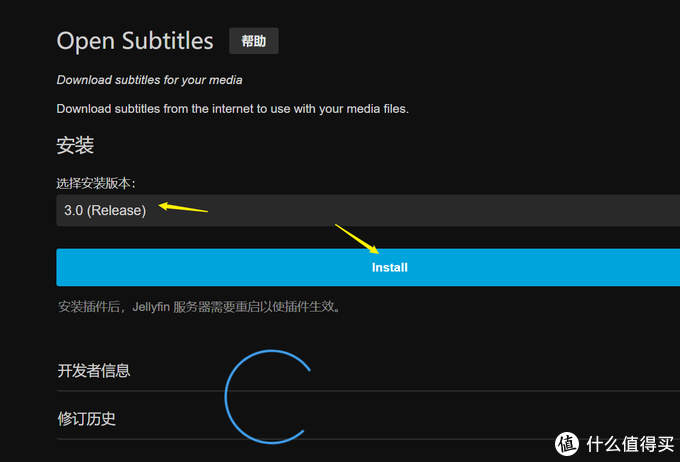Expand the 修订历史 section
Image resolution: width=680 pixels, height=462 pixels.
[x=87, y=418]
